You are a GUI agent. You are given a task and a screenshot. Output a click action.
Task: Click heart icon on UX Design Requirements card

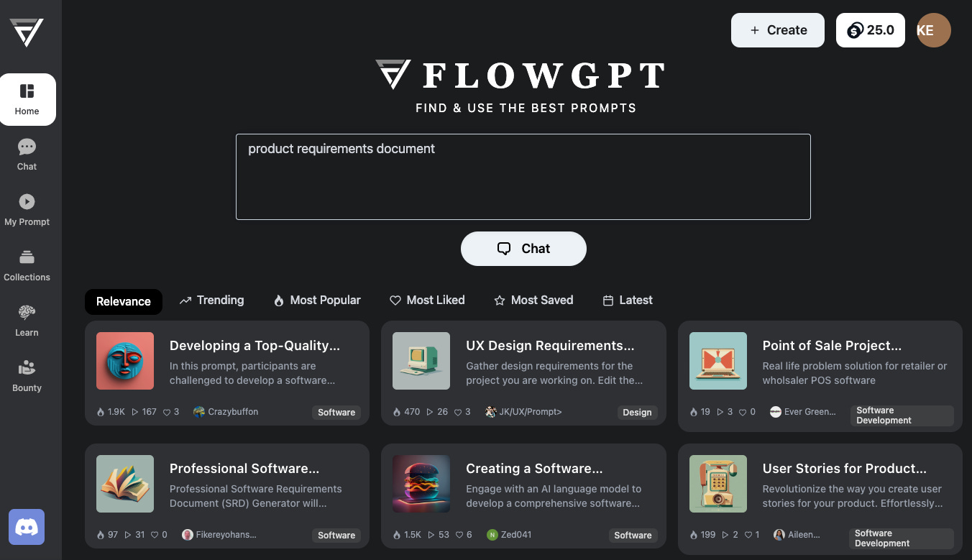click(x=459, y=413)
